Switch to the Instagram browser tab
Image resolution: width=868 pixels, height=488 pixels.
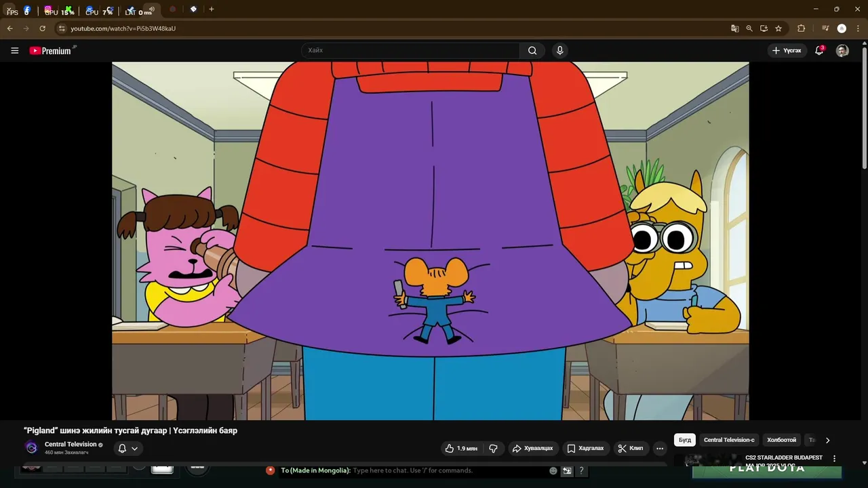point(48,10)
